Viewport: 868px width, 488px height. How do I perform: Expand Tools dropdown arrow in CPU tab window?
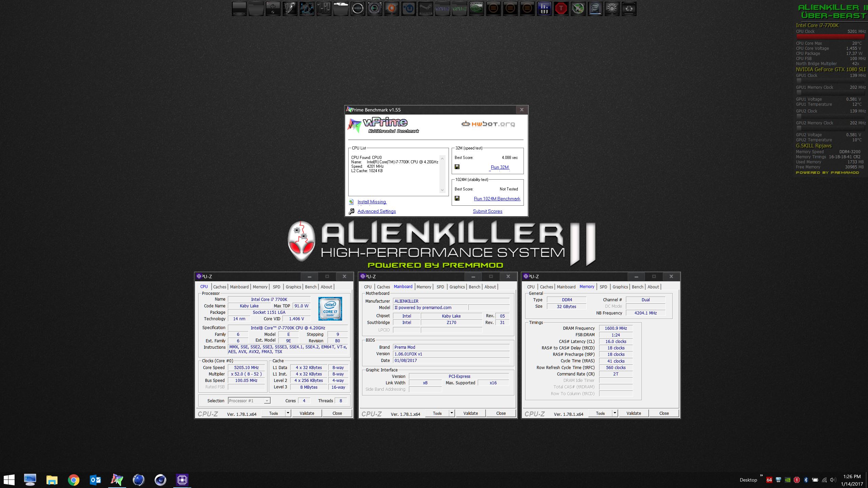288,413
